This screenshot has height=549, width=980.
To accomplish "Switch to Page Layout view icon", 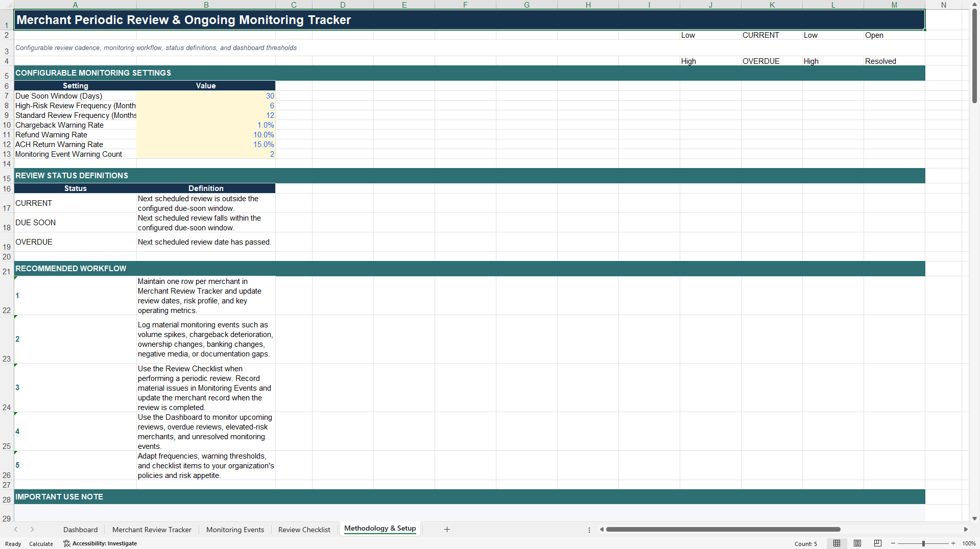I will point(857,543).
